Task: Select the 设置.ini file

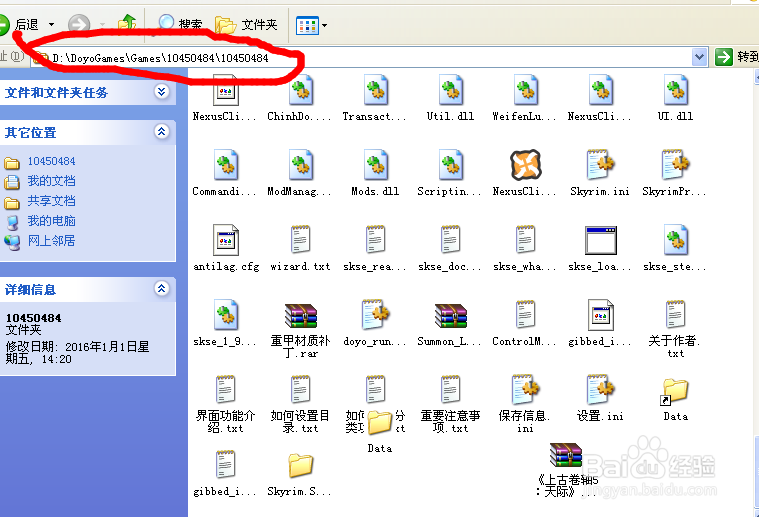Action: click(x=600, y=398)
